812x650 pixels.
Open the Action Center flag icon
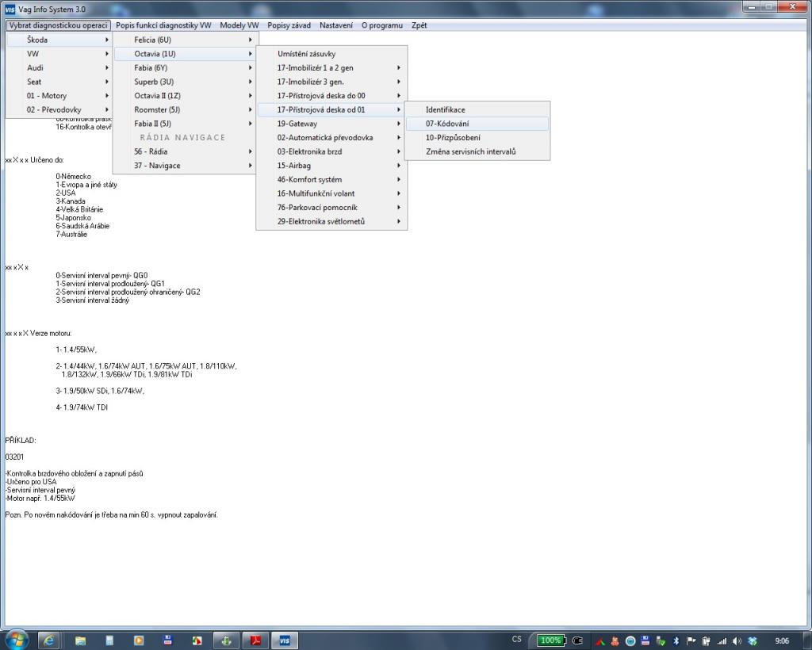click(691, 641)
